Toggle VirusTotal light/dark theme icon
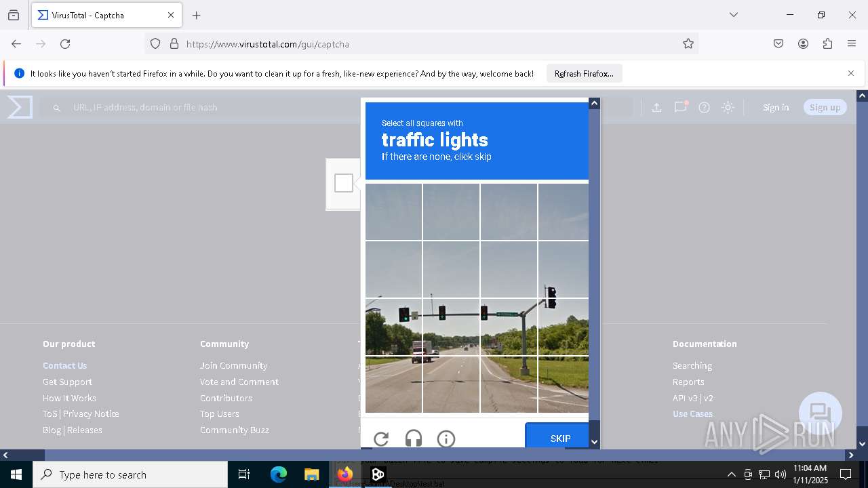Image resolution: width=868 pixels, height=488 pixels. [728, 107]
